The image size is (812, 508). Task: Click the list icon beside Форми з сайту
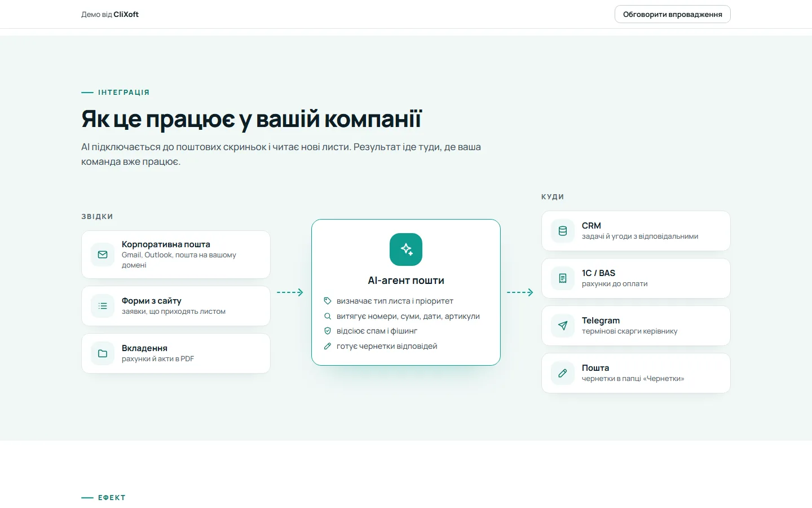pyautogui.click(x=103, y=306)
